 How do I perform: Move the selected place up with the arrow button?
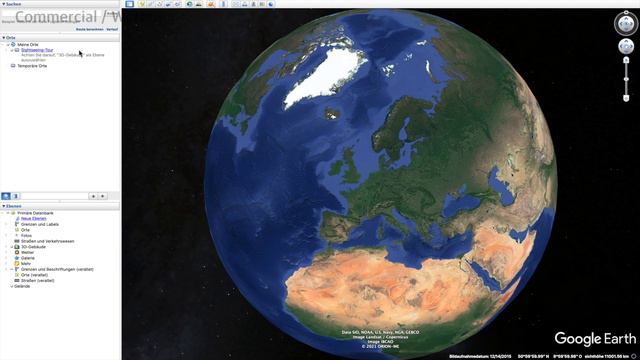point(93,196)
